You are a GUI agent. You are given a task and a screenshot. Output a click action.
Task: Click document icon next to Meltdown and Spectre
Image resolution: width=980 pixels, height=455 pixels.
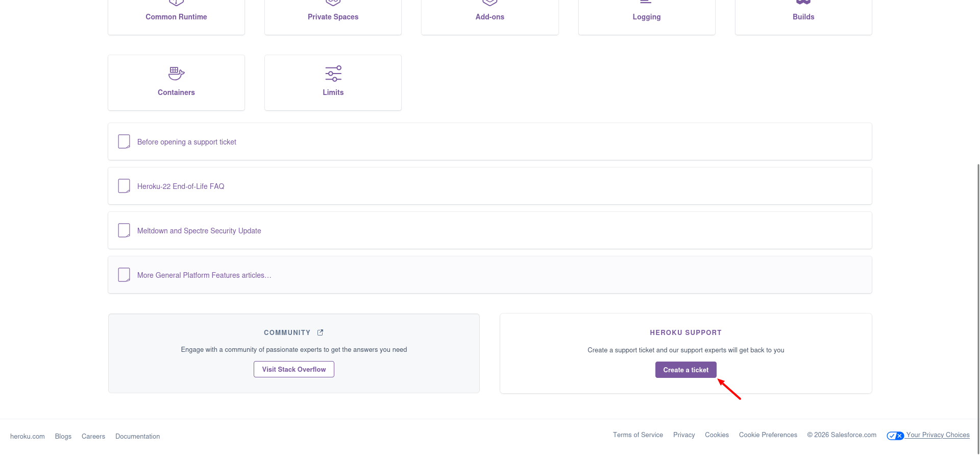click(x=124, y=230)
